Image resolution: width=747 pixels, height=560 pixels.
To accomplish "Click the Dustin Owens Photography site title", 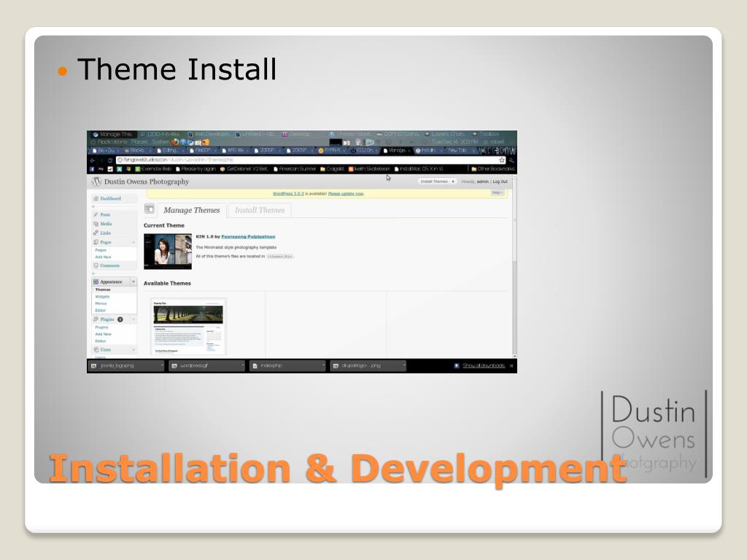I will point(146,182).
